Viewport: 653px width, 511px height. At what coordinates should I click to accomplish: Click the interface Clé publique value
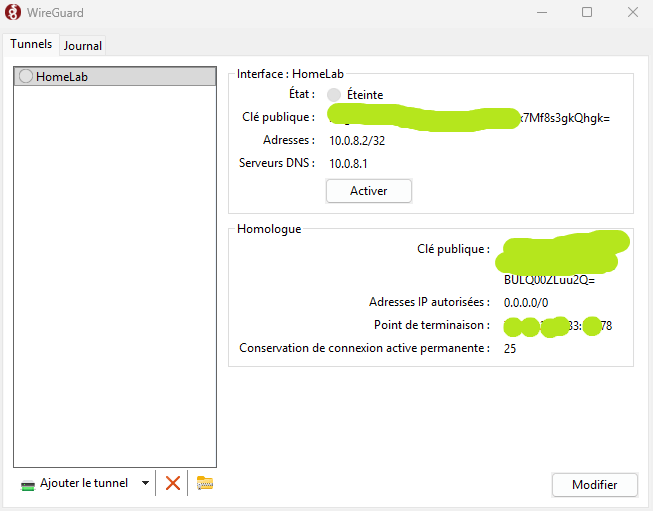(x=468, y=118)
